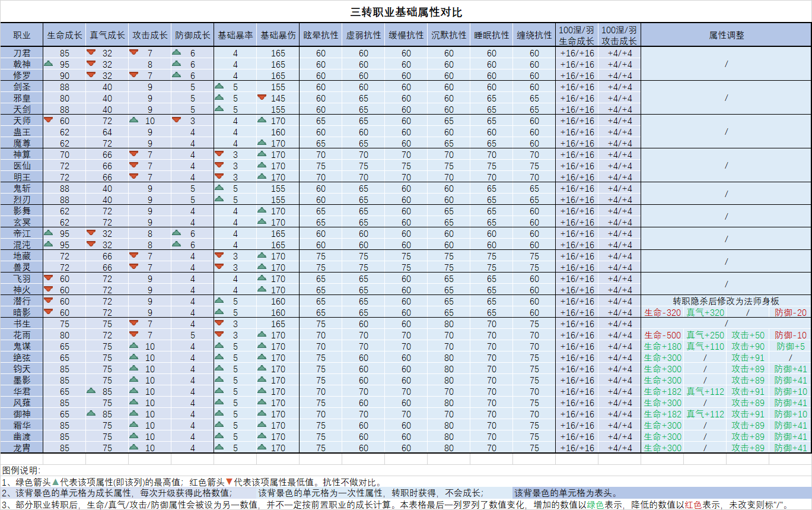Select the 攻击+50 cell in 花雨 row
The width and height of the screenshot is (812, 510).
[x=748, y=335]
